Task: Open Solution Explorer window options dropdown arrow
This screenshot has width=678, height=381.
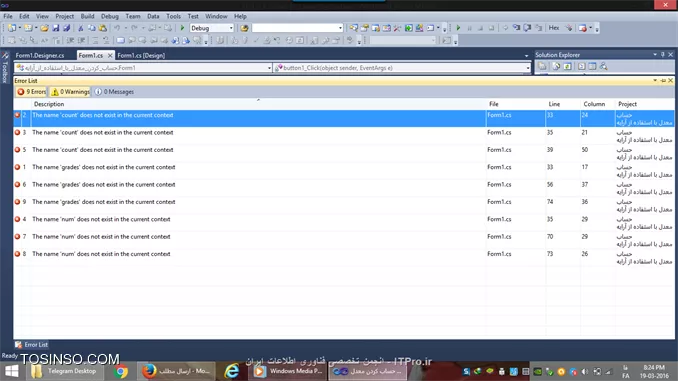Action: tap(655, 54)
